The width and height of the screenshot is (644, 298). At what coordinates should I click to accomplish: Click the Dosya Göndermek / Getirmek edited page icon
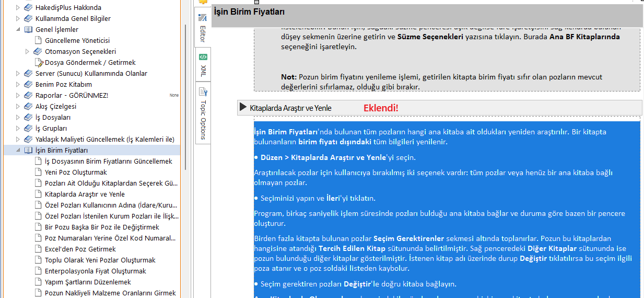[38, 63]
